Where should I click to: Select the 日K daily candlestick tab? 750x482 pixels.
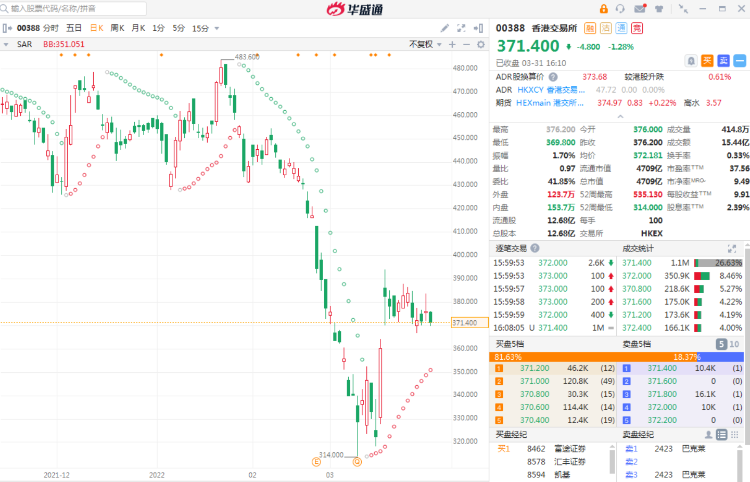point(97,28)
